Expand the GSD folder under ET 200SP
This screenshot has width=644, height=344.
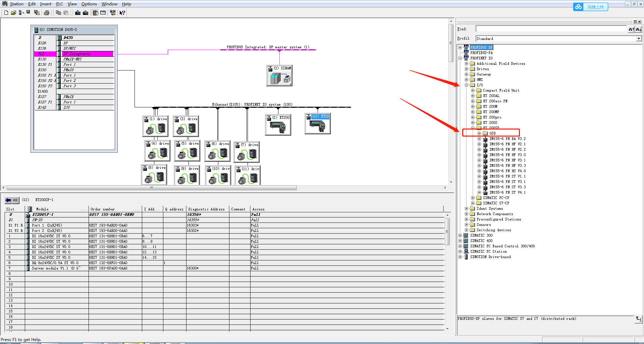(479, 133)
